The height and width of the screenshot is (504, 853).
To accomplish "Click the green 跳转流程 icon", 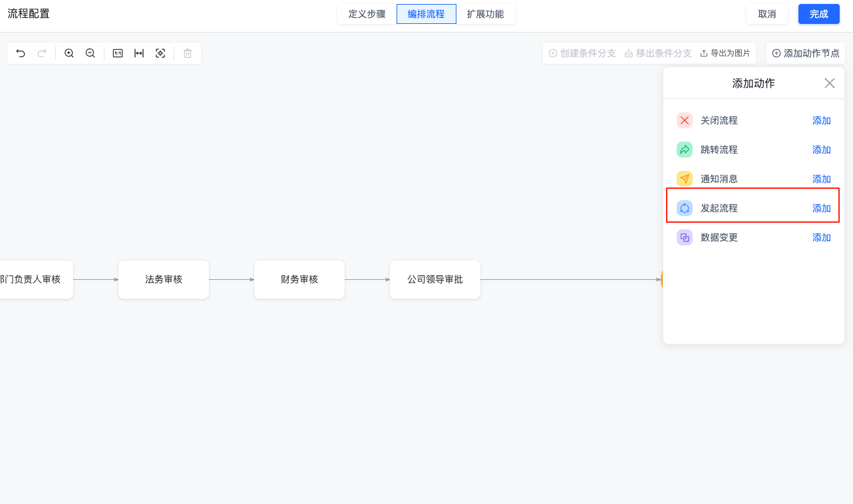I will click(x=685, y=150).
